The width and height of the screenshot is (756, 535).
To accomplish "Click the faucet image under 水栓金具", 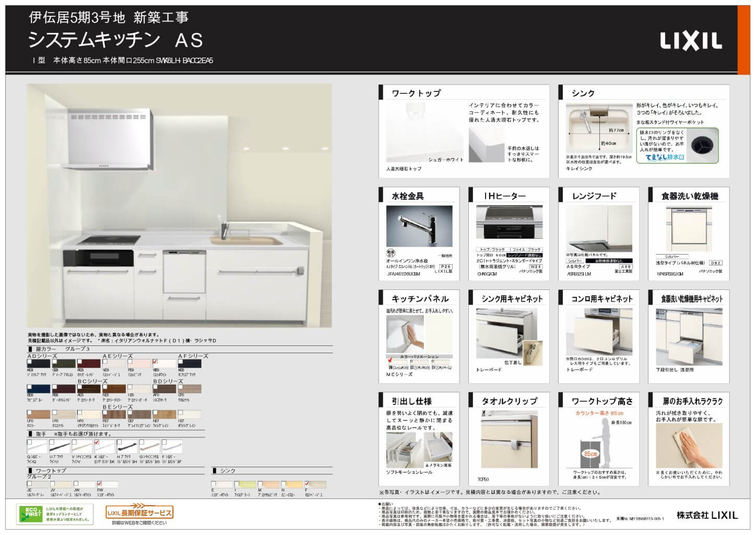I will (419, 226).
